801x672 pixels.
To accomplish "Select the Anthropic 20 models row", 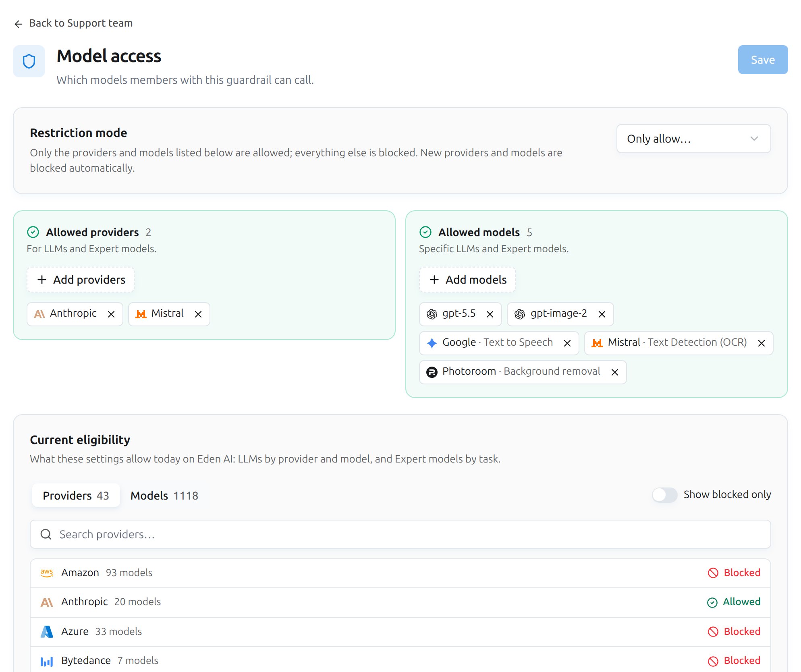I will (400, 602).
